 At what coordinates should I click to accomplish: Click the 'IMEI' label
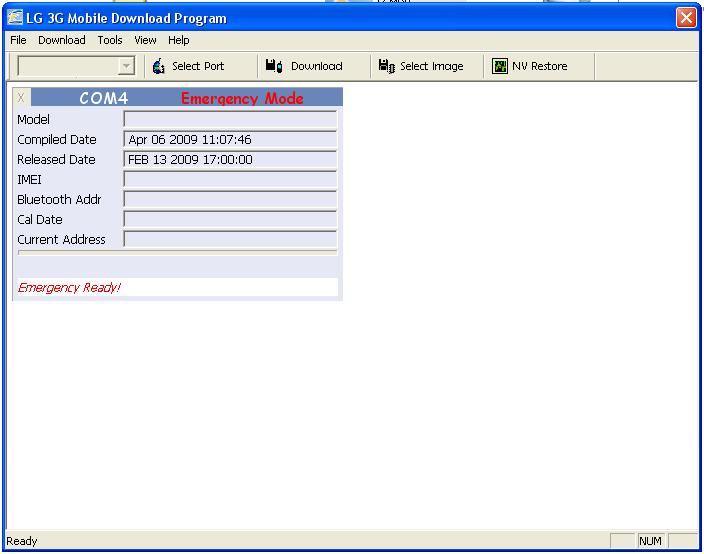click(29, 180)
